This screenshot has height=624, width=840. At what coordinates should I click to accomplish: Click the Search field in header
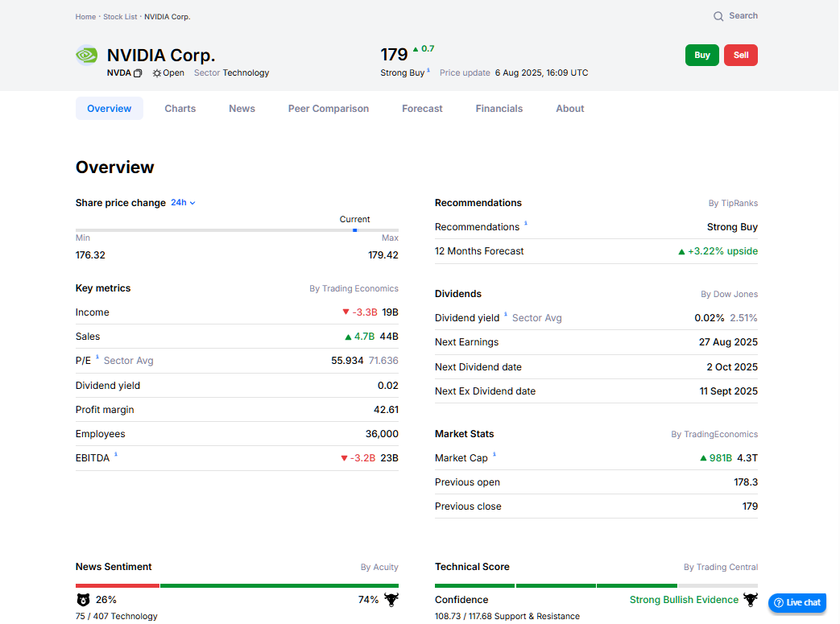(x=735, y=16)
